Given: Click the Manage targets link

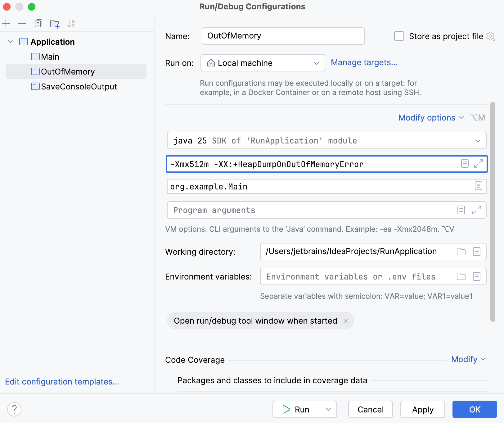Looking at the screenshot, I should (x=364, y=63).
